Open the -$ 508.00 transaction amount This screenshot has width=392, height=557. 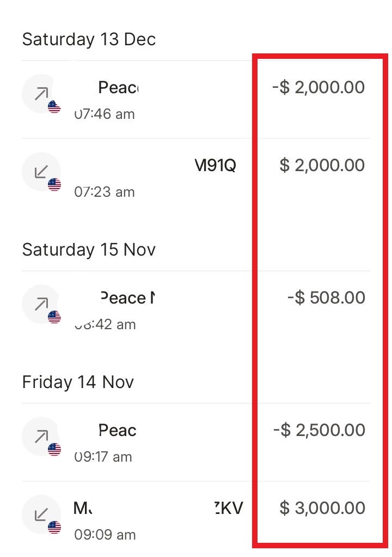[x=326, y=298]
